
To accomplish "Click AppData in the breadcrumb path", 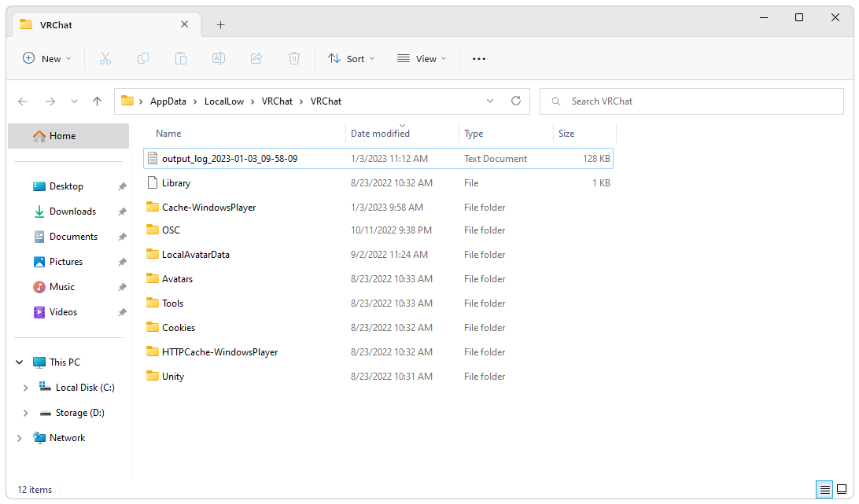I will (168, 101).
